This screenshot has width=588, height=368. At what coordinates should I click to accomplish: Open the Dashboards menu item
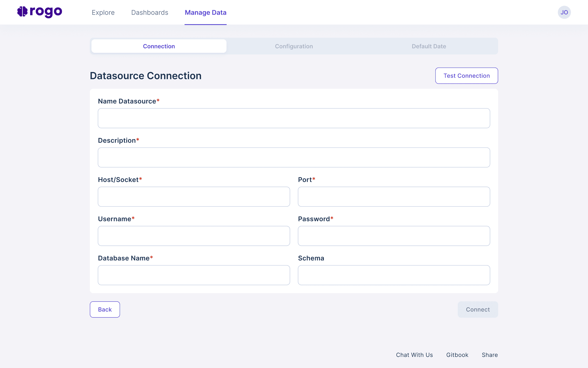pyautogui.click(x=150, y=12)
